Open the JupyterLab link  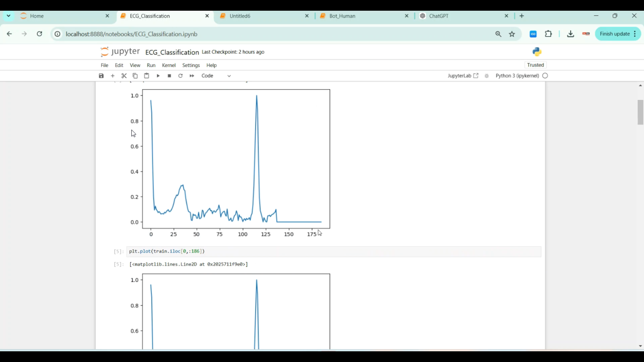coord(463,76)
